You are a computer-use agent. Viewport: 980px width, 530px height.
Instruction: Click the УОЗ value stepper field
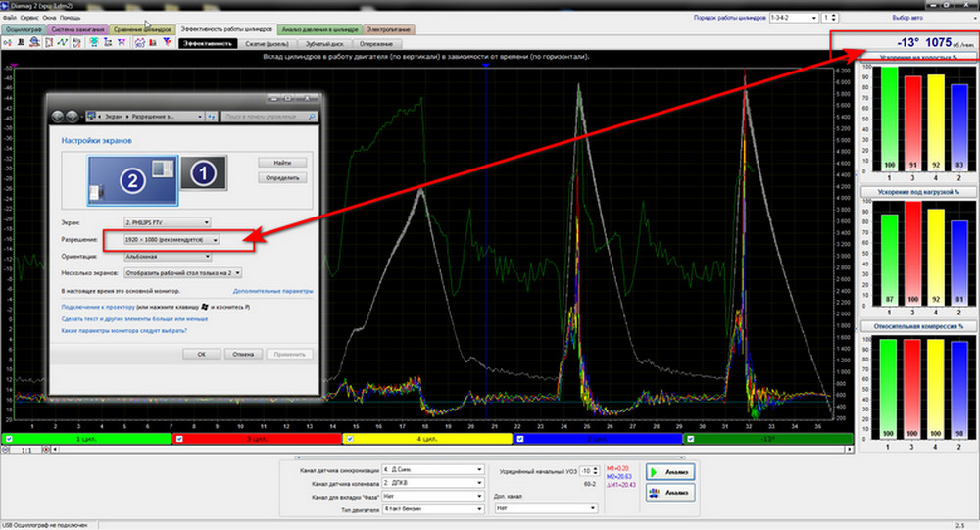[589, 470]
